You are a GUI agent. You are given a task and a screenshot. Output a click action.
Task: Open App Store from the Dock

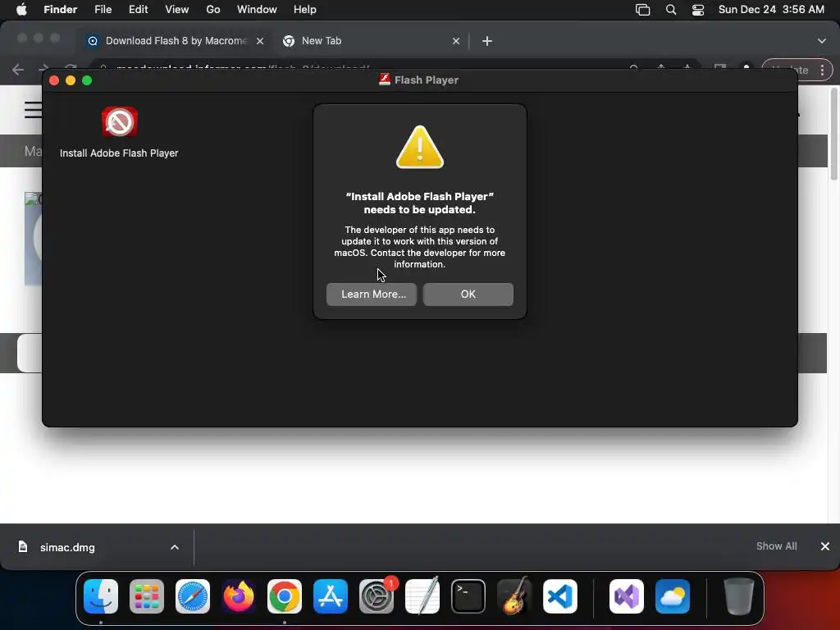coord(331,596)
